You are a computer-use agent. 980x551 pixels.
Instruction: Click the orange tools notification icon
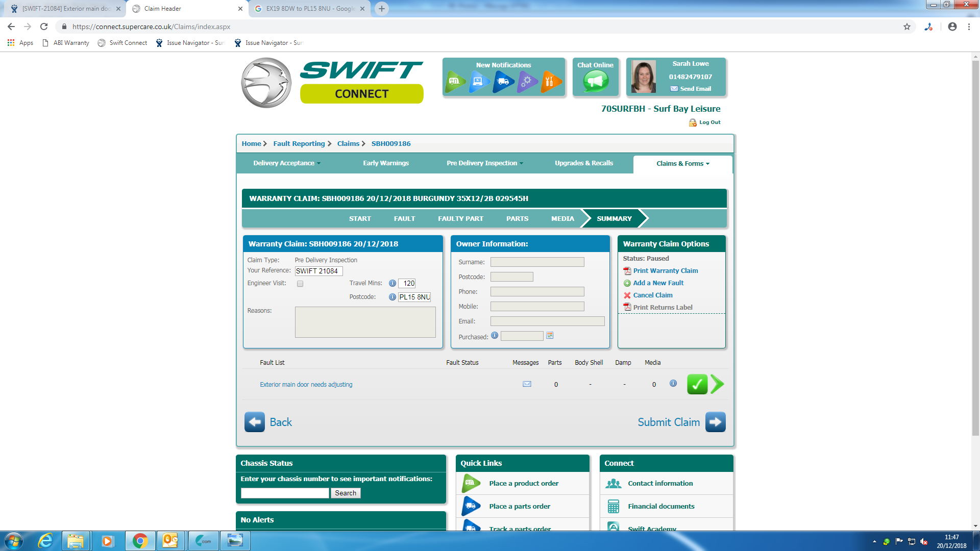[551, 82]
